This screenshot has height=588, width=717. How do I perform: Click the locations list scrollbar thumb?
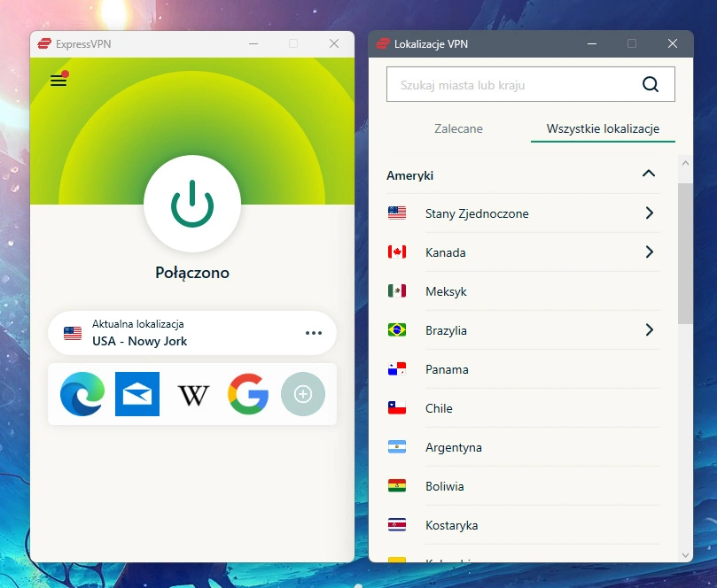click(x=685, y=253)
